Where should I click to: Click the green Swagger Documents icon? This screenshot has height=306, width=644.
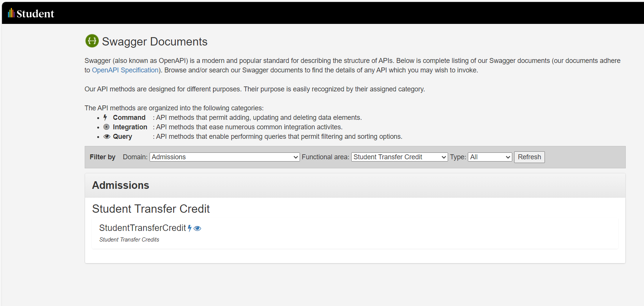pyautogui.click(x=92, y=41)
